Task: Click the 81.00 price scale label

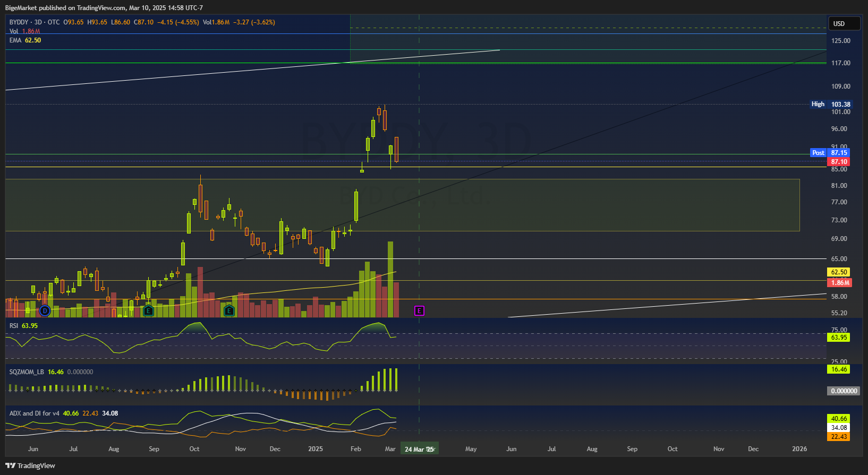Action: pos(839,186)
